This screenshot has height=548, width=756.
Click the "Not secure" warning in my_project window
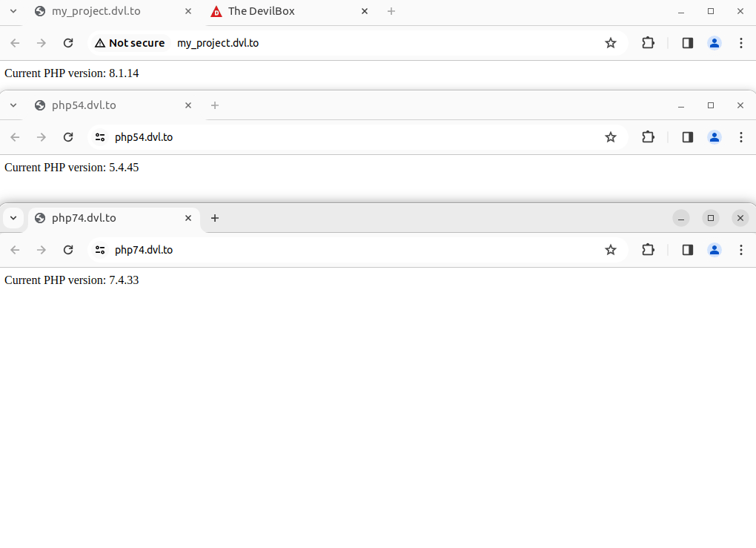(130, 43)
